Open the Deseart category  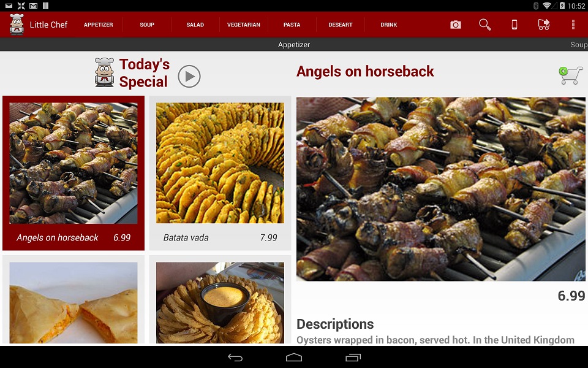point(340,25)
